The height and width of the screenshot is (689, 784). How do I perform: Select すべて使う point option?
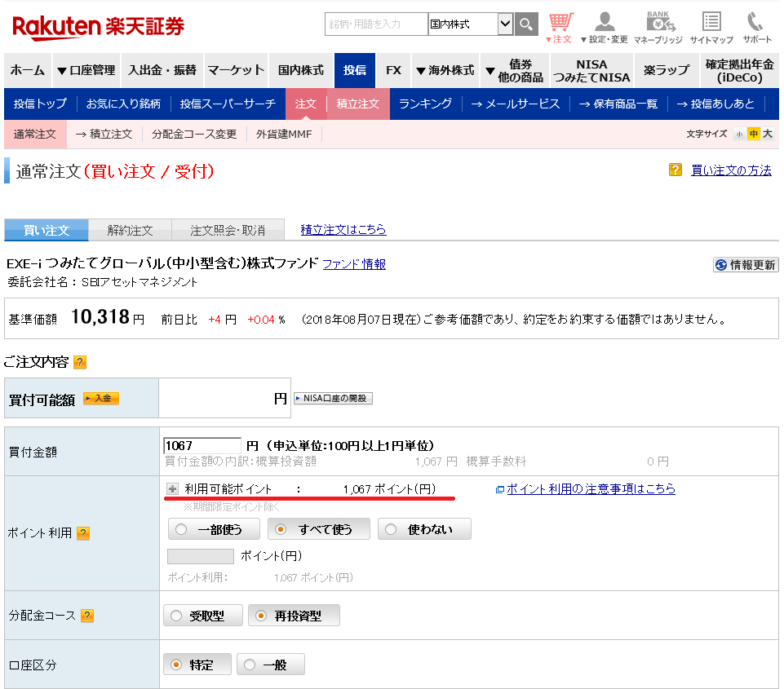pyautogui.click(x=319, y=529)
